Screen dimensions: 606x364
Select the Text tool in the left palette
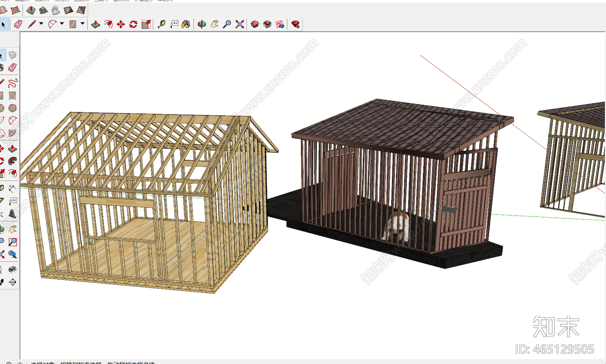pos(12,201)
